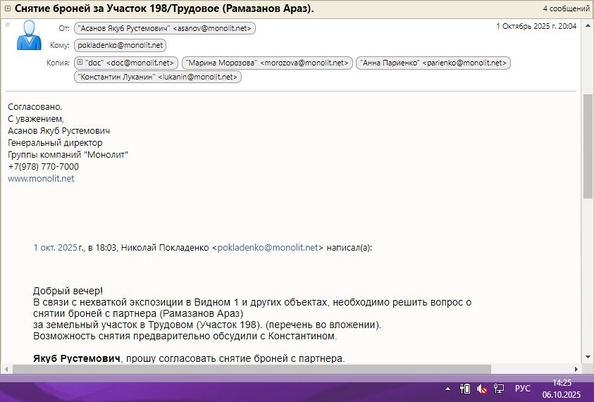
Task: Toggle the read status dot beside the avatar
Action: pyautogui.click(x=8, y=25)
